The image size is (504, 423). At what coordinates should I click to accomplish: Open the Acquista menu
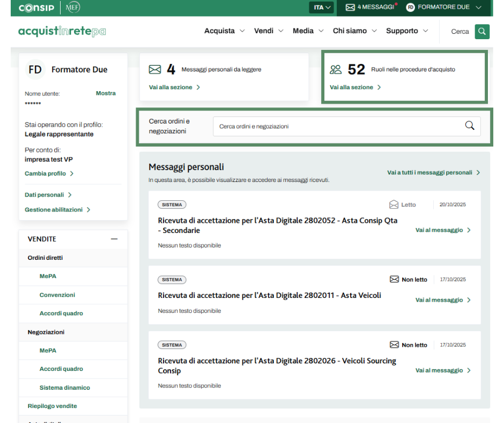[224, 31]
